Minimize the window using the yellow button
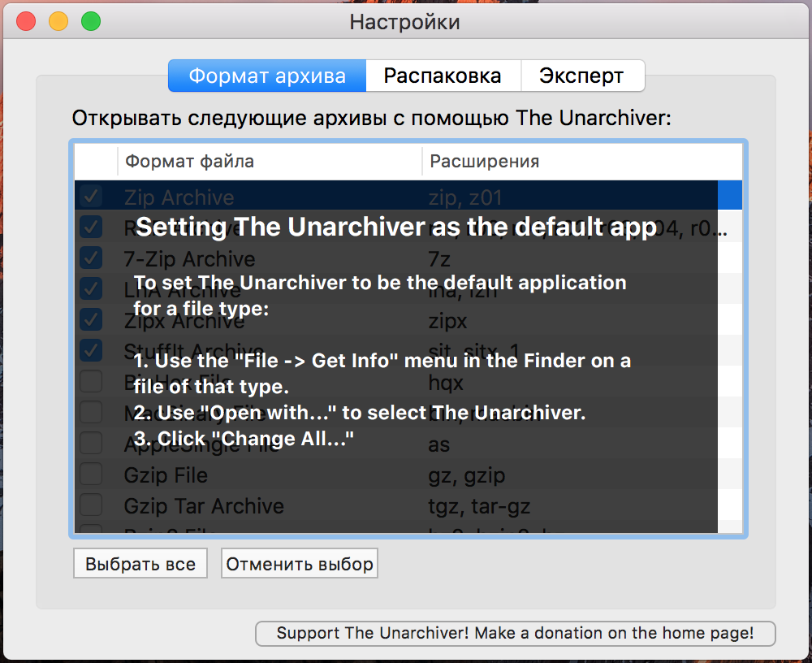 pos(58,21)
